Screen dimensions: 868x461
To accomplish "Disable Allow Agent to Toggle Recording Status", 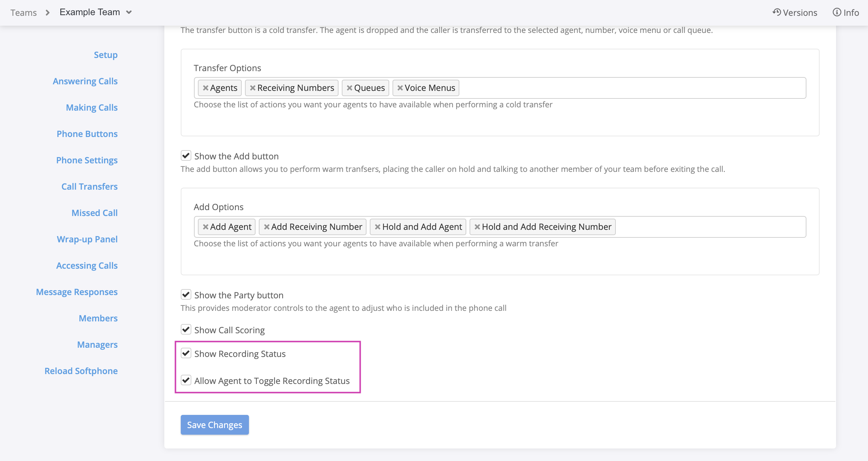I will (x=186, y=380).
